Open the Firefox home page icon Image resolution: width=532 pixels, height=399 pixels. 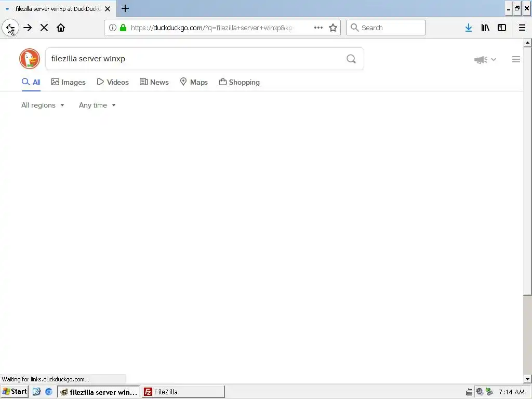[x=61, y=28]
